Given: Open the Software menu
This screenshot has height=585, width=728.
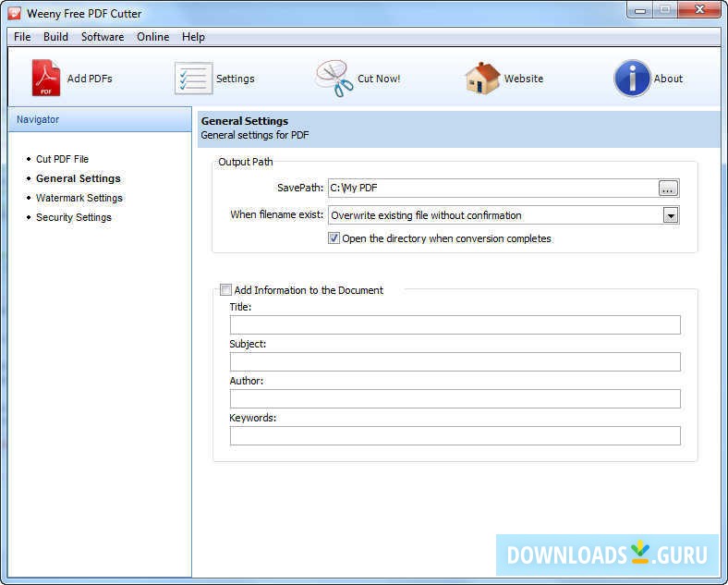Looking at the screenshot, I should [x=103, y=37].
